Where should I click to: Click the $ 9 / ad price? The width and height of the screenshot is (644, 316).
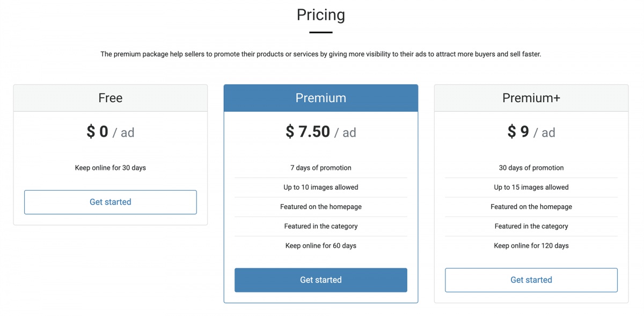(x=531, y=132)
